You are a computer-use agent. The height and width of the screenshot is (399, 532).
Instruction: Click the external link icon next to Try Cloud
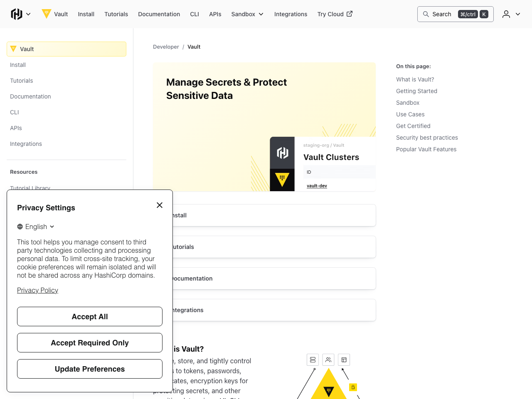(350, 14)
